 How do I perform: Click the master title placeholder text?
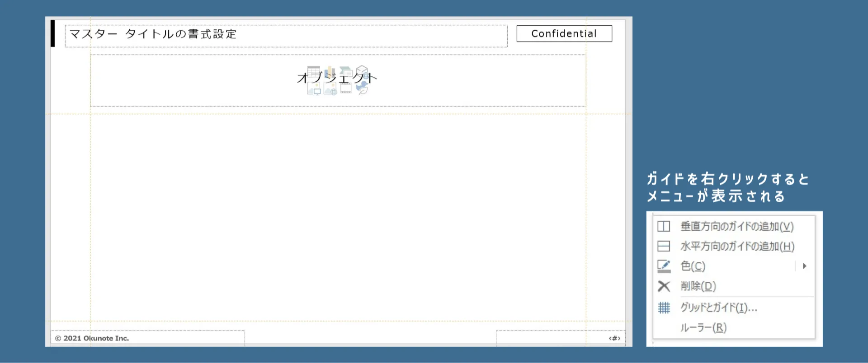(x=153, y=34)
